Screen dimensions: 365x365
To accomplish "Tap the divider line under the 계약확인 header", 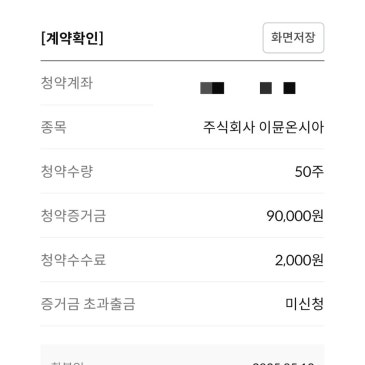I will tap(182, 61).
